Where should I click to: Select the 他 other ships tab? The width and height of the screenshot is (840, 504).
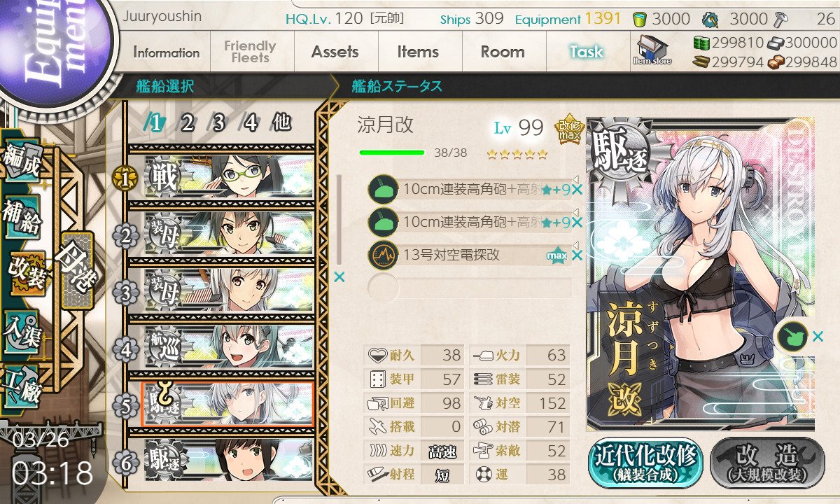[x=281, y=123]
